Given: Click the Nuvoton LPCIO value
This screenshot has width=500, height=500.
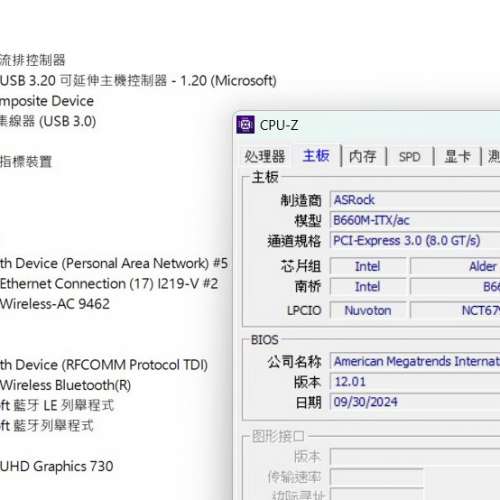Looking at the screenshot, I should coord(368,310).
